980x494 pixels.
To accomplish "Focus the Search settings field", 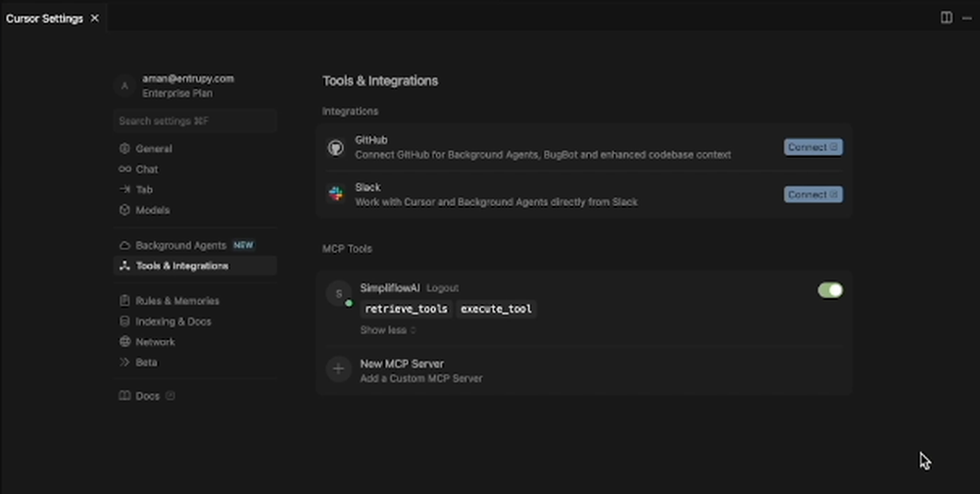I will pyautogui.click(x=195, y=121).
